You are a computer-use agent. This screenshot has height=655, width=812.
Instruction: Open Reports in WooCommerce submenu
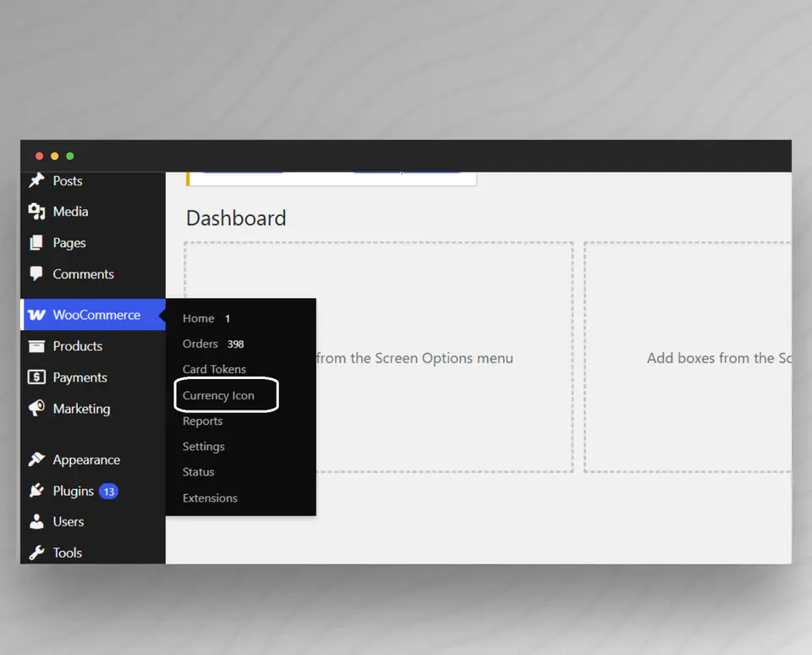202,421
